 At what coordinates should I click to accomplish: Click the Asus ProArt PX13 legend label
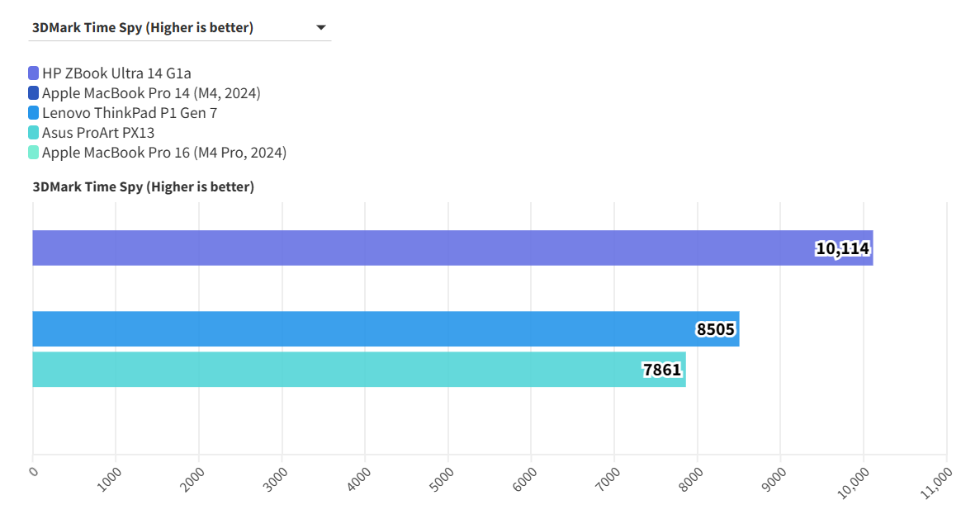click(98, 133)
